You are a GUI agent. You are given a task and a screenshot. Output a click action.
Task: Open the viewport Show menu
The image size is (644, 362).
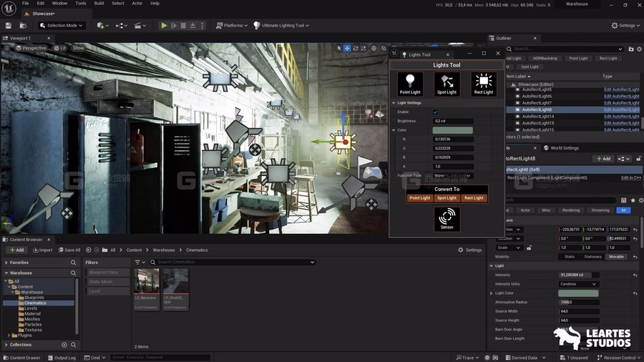[78, 48]
